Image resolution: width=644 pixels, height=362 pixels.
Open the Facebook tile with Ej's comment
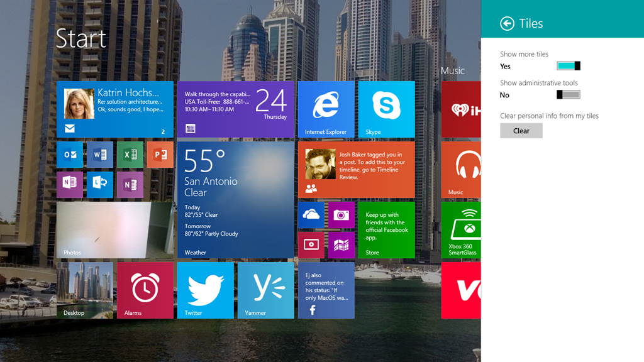pos(326,290)
